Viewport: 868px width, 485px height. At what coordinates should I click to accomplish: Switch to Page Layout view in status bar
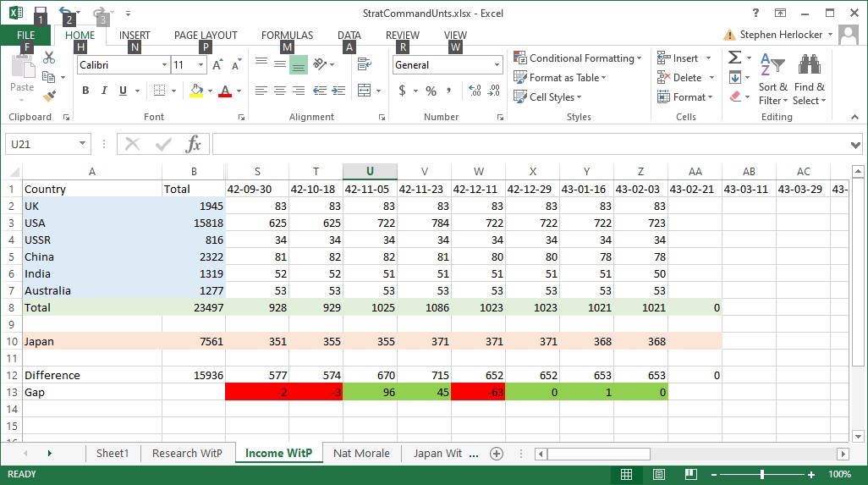(658, 475)
